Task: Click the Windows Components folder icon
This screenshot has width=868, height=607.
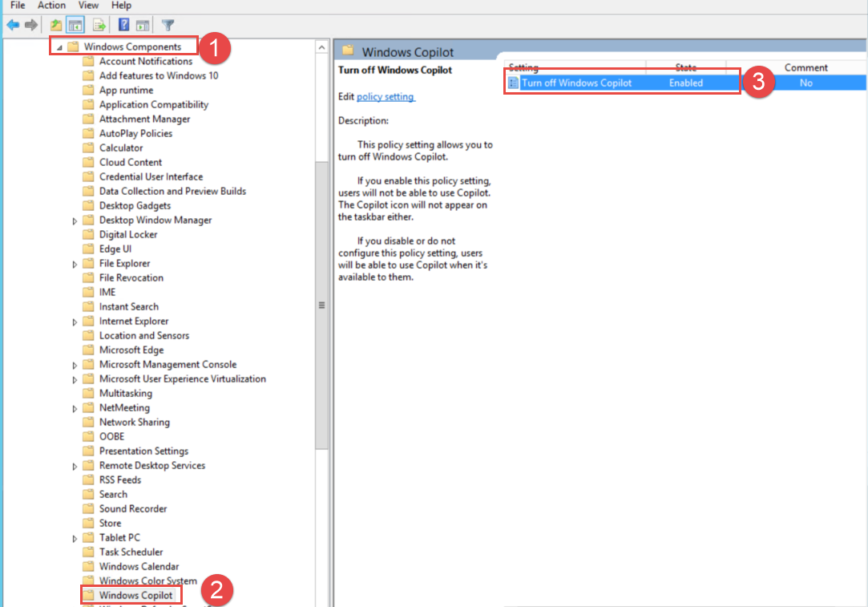Action: click(x=73, y=47)
